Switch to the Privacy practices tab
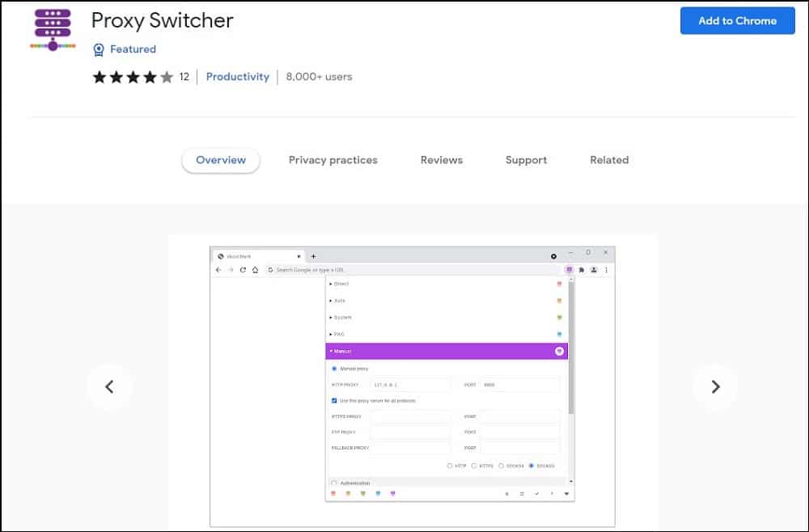809x532 pixels. tap(332, 160)
